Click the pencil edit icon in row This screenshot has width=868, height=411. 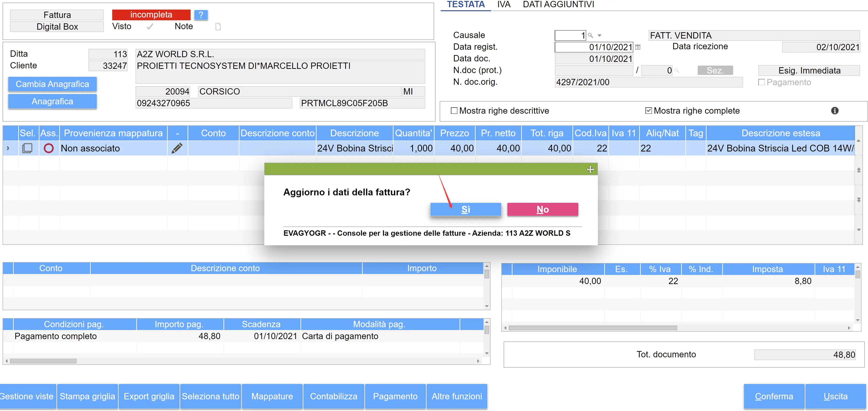click(177, 148)
